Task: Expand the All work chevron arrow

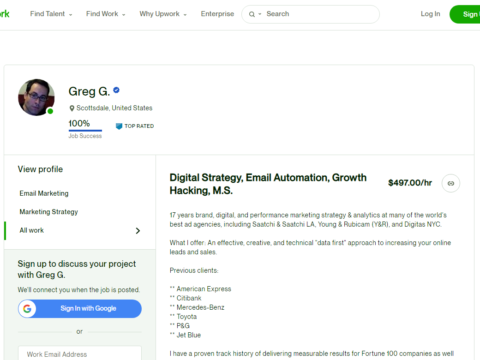Action: [138, 231]
